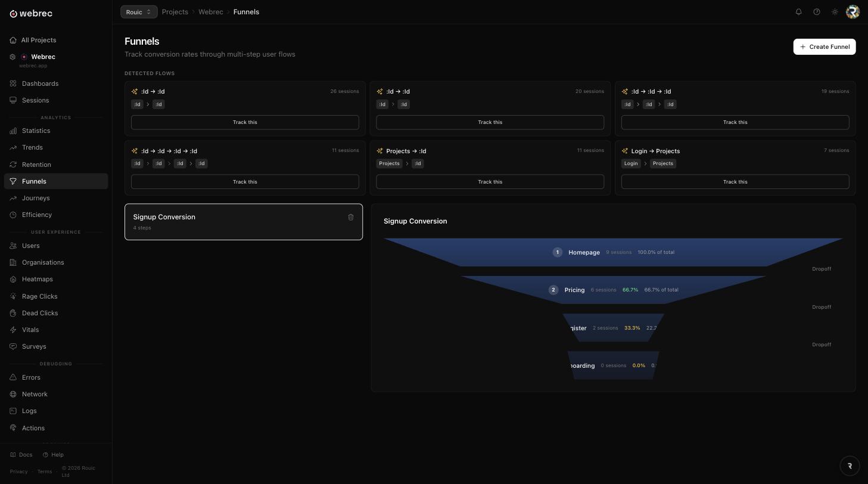The image size is (868, 484).
Task: Navigate to Statistics
Action: pyautogui.click(x=56, y=131)
